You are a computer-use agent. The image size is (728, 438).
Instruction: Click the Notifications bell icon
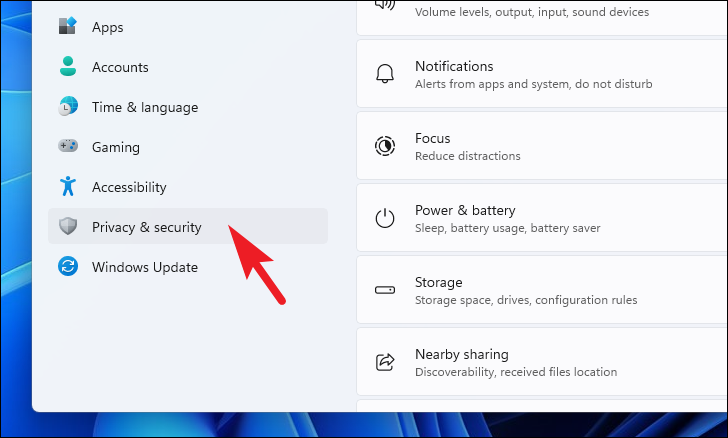385,74
